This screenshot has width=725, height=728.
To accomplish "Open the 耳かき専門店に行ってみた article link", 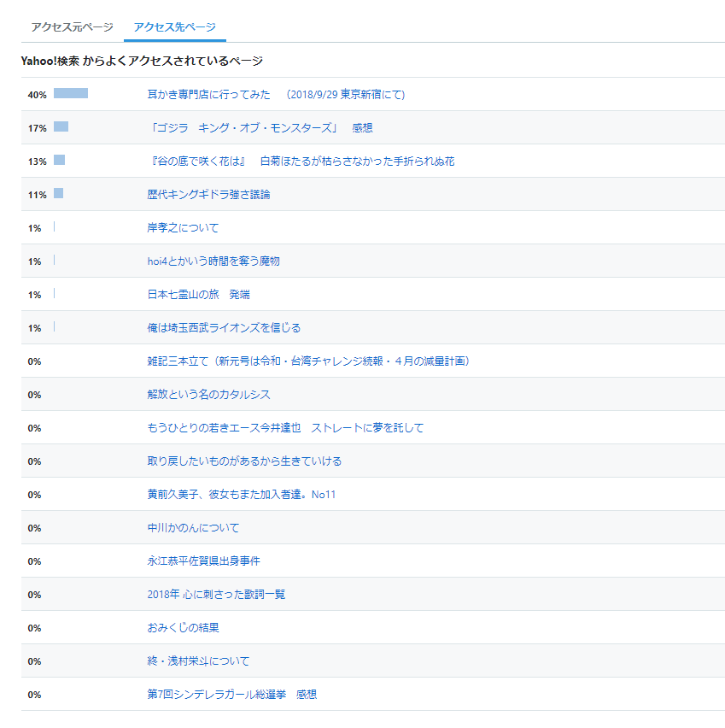I will pos(276,95).
